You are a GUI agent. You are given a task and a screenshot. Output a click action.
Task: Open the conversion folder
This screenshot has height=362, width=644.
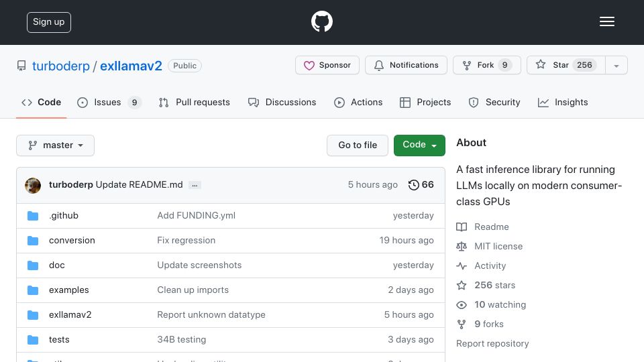[72, 240]
